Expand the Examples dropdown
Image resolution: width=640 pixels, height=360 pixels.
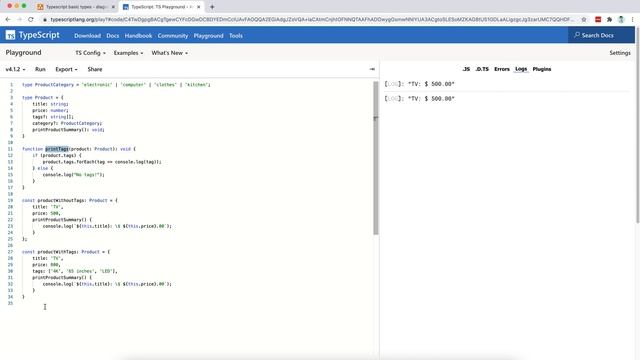128,53
